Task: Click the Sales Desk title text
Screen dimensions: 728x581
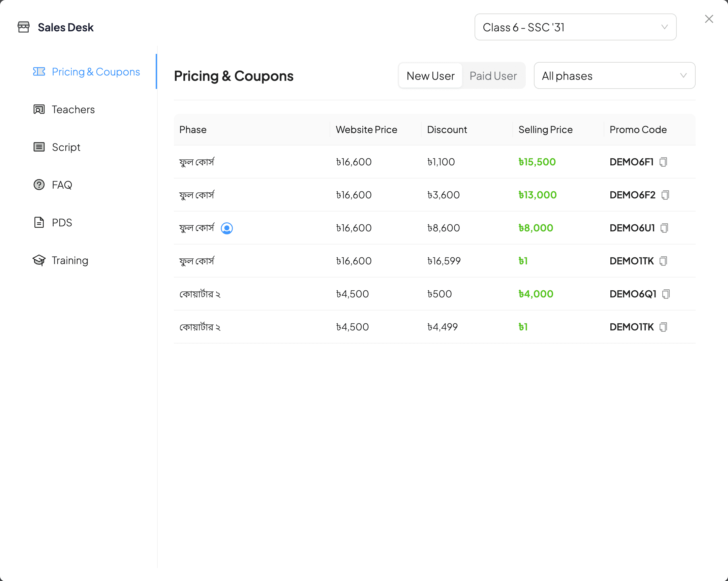Action: (x=65, y=27)
